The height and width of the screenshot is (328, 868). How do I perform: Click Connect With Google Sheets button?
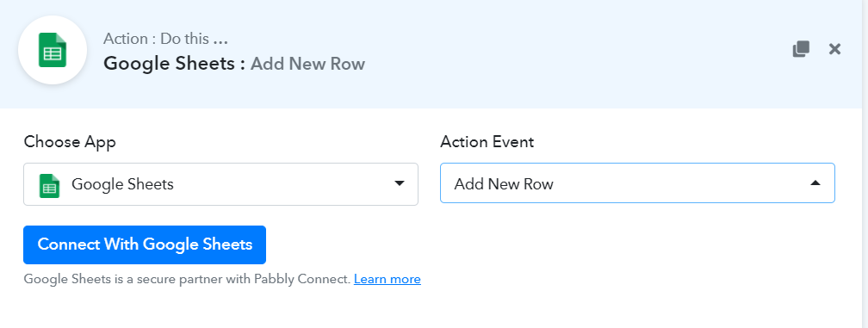(145, 244)
